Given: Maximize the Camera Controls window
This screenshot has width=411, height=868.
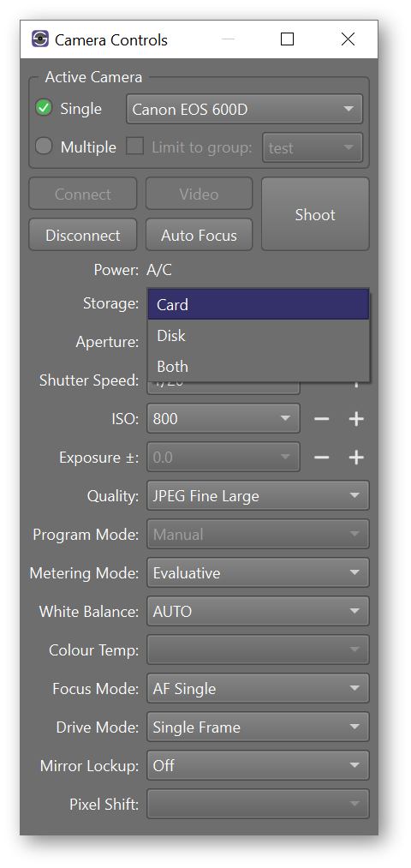Looking at the screenshot, I should coord(287,39).
